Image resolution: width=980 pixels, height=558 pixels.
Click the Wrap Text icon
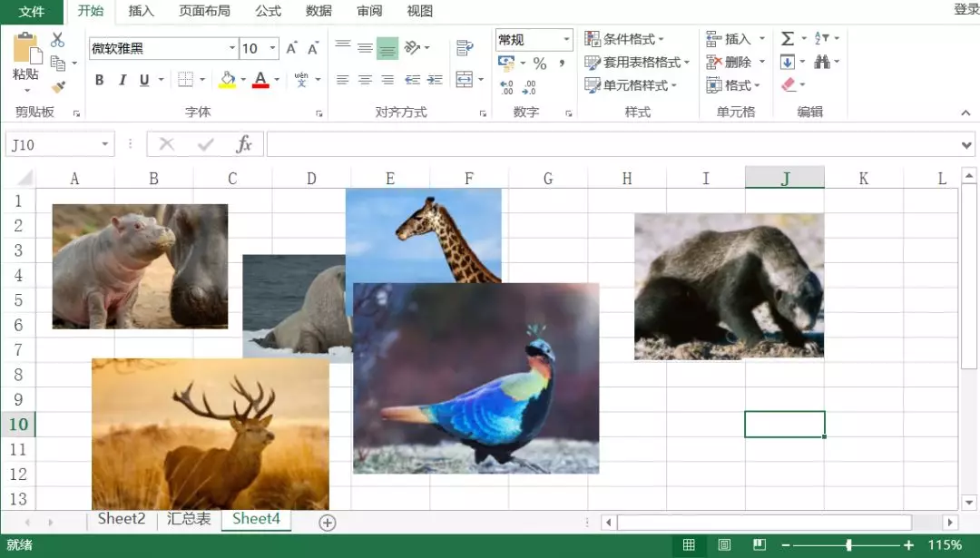click(465, 48)
